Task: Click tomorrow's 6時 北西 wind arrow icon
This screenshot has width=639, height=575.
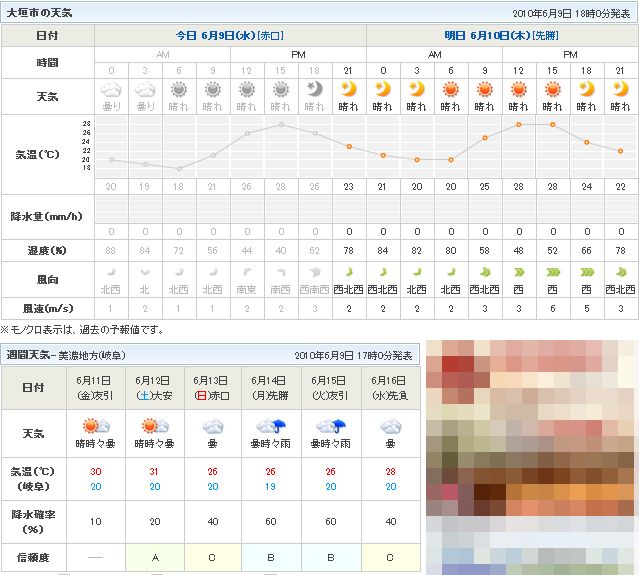Action: pos(451,272)
